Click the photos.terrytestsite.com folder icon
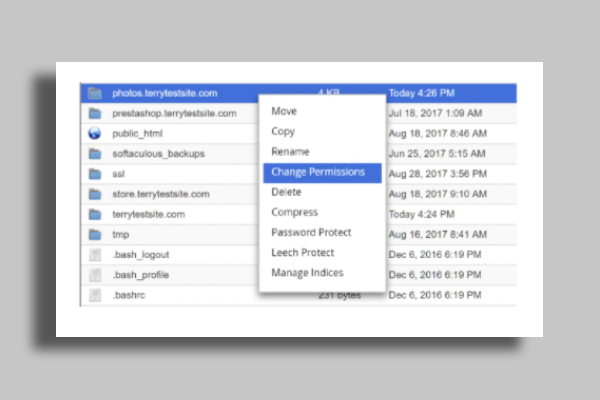The height and width of the screenshot is (400, 600). tap(94, 93)
